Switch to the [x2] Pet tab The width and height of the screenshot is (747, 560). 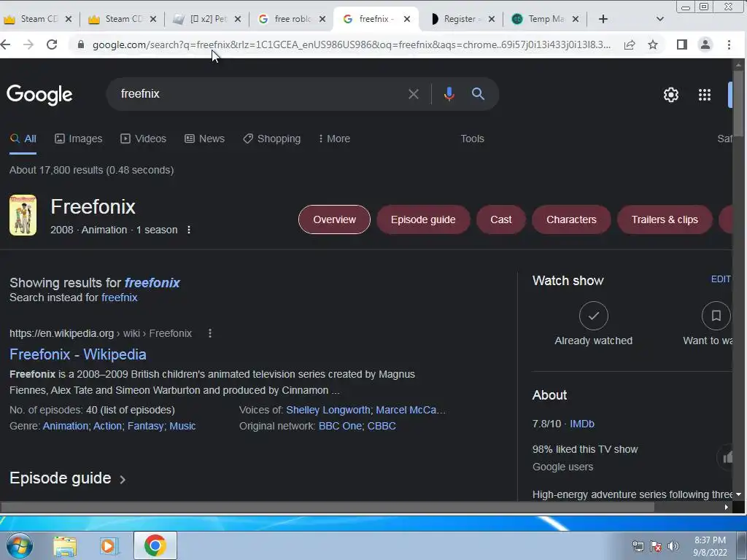pyautogui.click(x=206, y=19)
